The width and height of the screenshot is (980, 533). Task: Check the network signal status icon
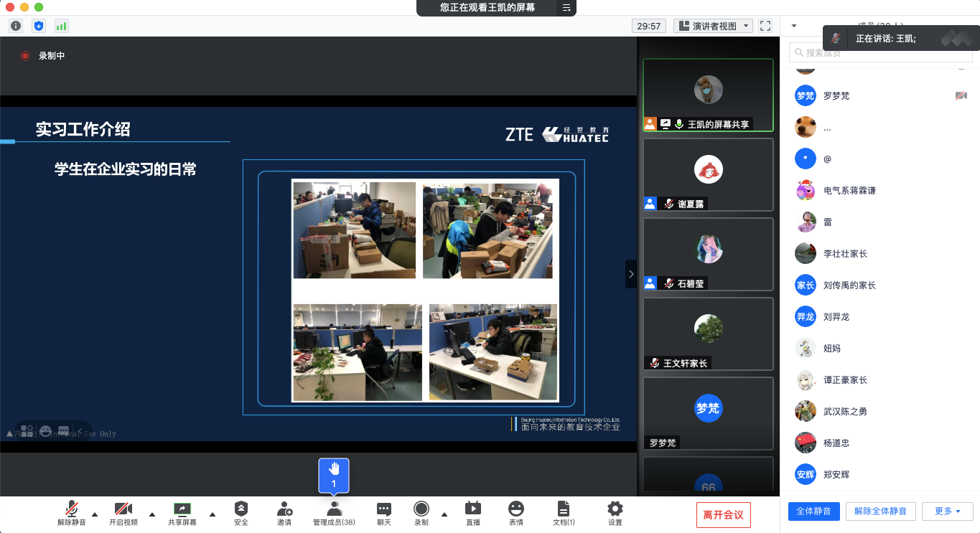point(61,26)
